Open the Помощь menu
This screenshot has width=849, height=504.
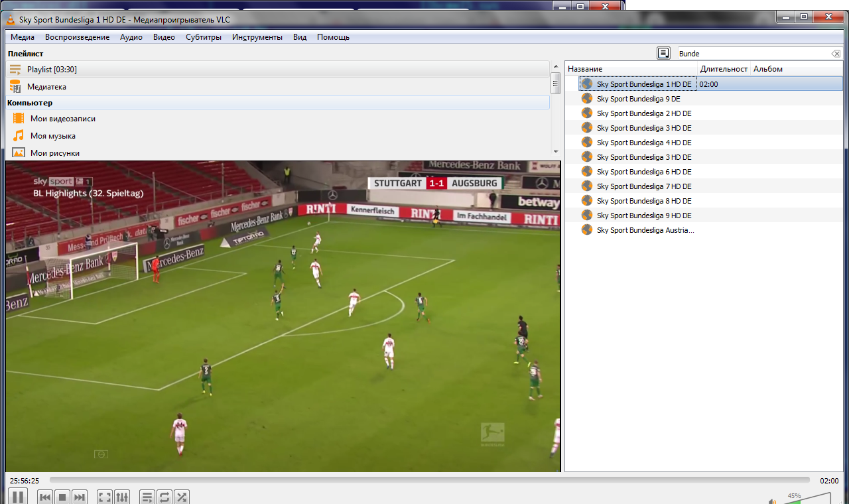tap(333, 37)
